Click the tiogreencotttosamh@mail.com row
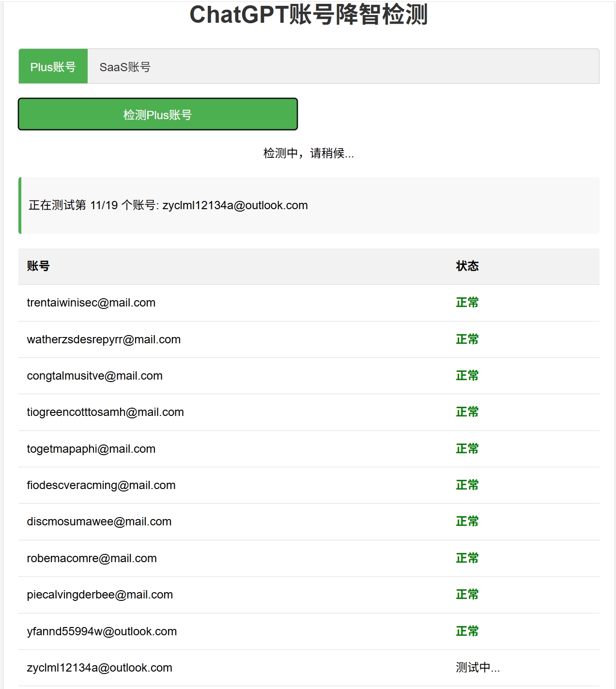The width and height of the screenshot is (616, 689). coord(105,412)
